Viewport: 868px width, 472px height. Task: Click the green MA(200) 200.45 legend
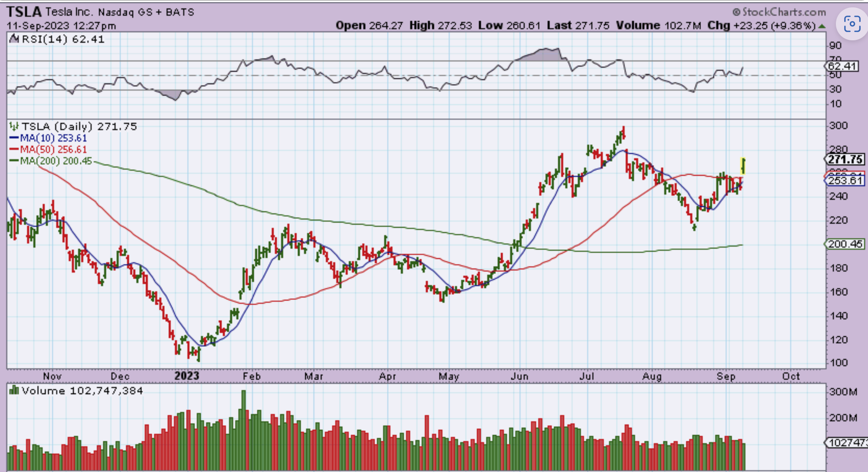tap(56, 161)
